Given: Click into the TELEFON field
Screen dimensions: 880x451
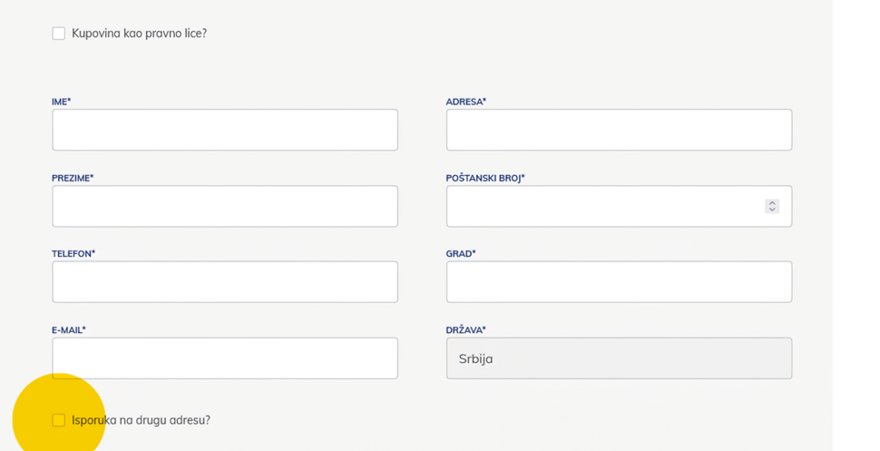Looking at the screenshot, I should [x=225, y=282].
